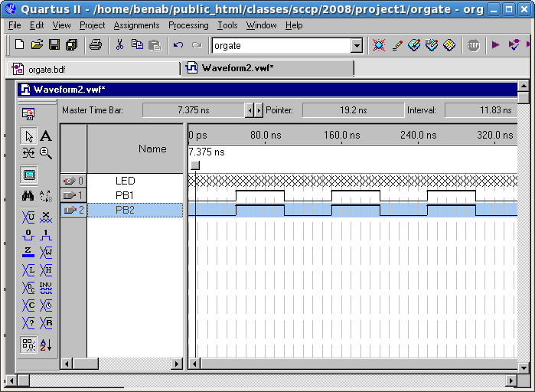Force the signal low with the 0 icon
The width and height of the screenshot is (535, 392).
coord(29,234)
